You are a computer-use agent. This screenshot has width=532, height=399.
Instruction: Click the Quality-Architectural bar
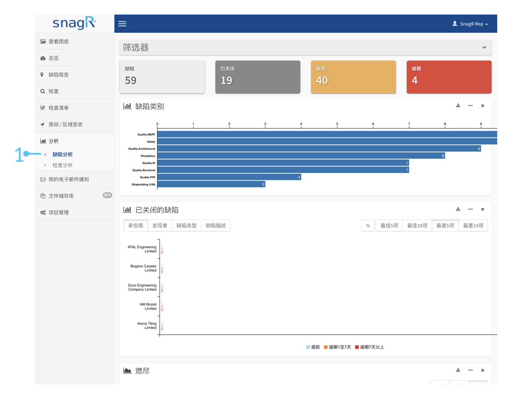[x=320, y=149]
